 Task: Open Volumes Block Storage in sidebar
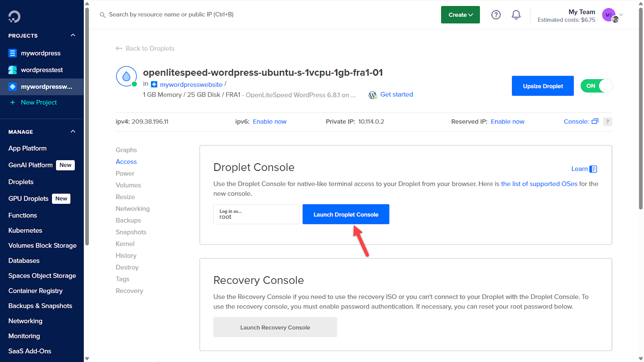pyautogui.click(x=42, y=245)
